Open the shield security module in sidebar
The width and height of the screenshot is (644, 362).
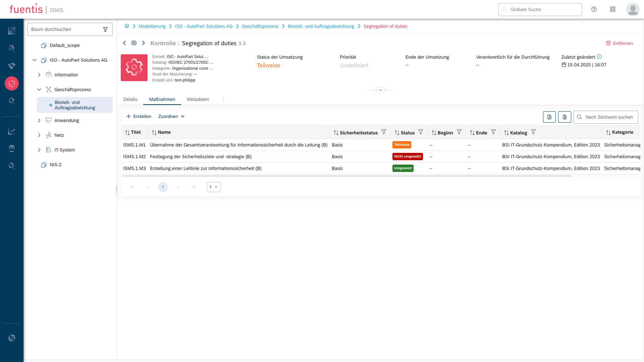(12, 83)
